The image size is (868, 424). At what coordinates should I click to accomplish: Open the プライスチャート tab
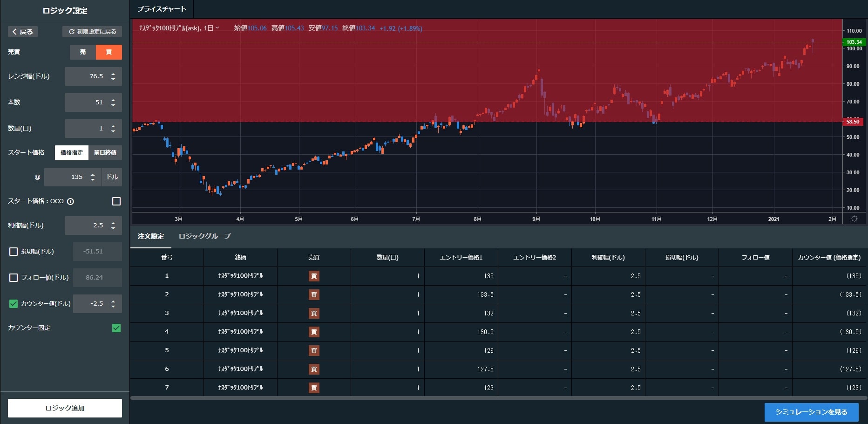(162, 9)
